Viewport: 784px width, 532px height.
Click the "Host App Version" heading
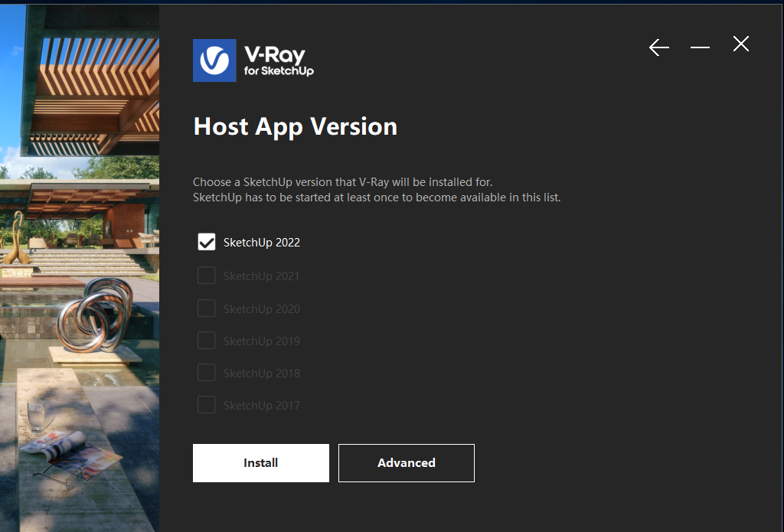click(x=295, y=127)
